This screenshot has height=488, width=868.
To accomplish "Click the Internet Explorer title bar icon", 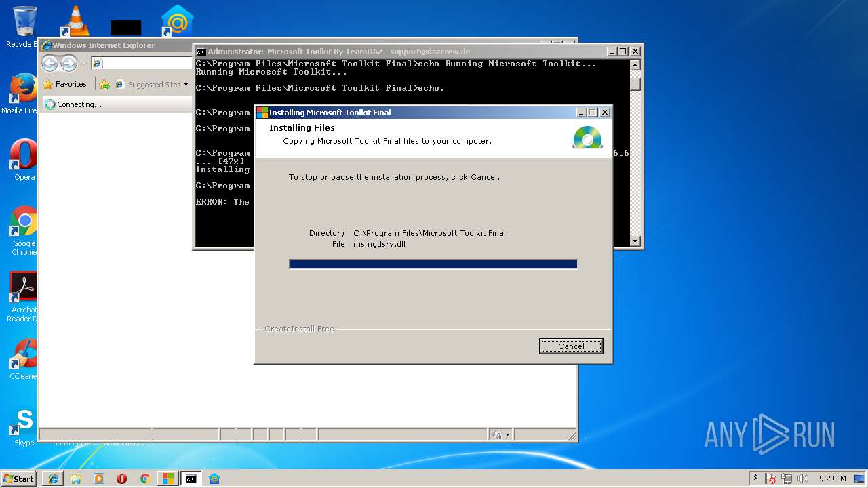I will point(47,45).
